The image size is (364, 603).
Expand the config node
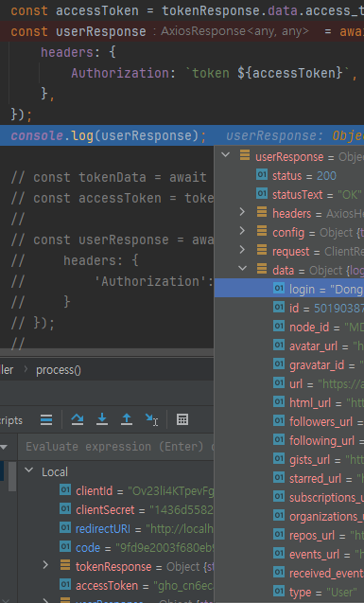242,231
